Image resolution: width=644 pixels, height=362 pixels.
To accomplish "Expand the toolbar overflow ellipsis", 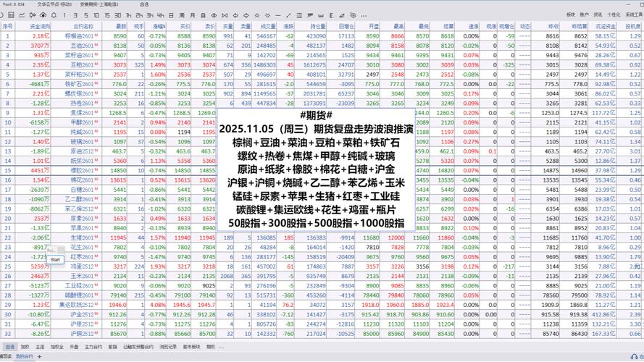I will pos(364,16).
